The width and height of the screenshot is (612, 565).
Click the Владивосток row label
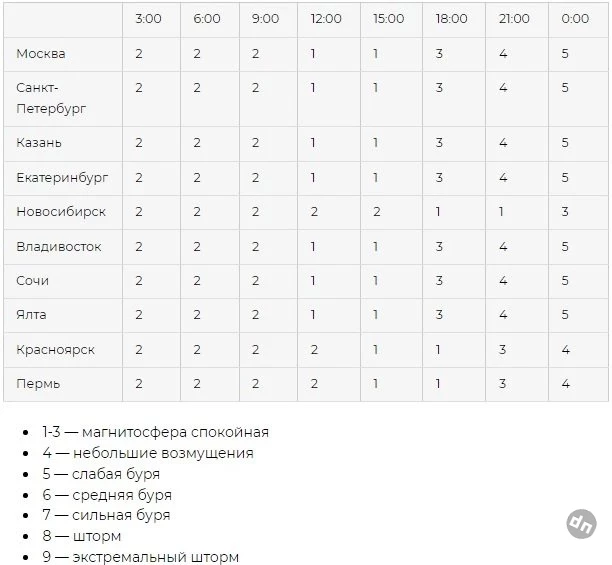(x=59, y=247)
